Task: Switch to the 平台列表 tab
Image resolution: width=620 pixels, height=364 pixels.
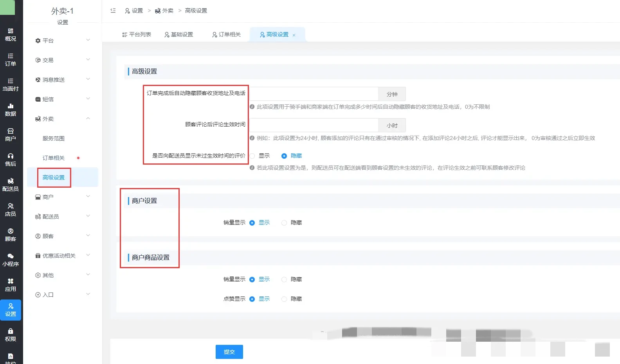Action: click(137, 34)
